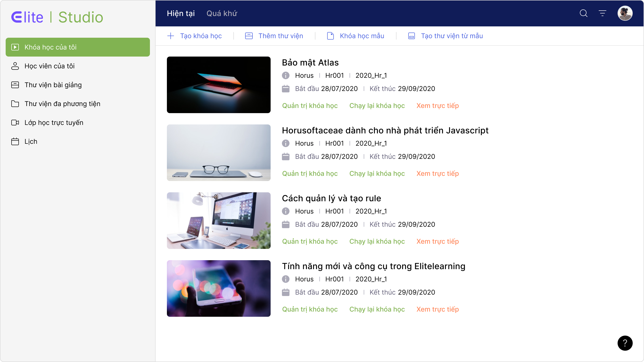Open 'Quản trị khóa học' under Cách quản lý và tạo rule
644x362 pixels.
coord(310,241)
